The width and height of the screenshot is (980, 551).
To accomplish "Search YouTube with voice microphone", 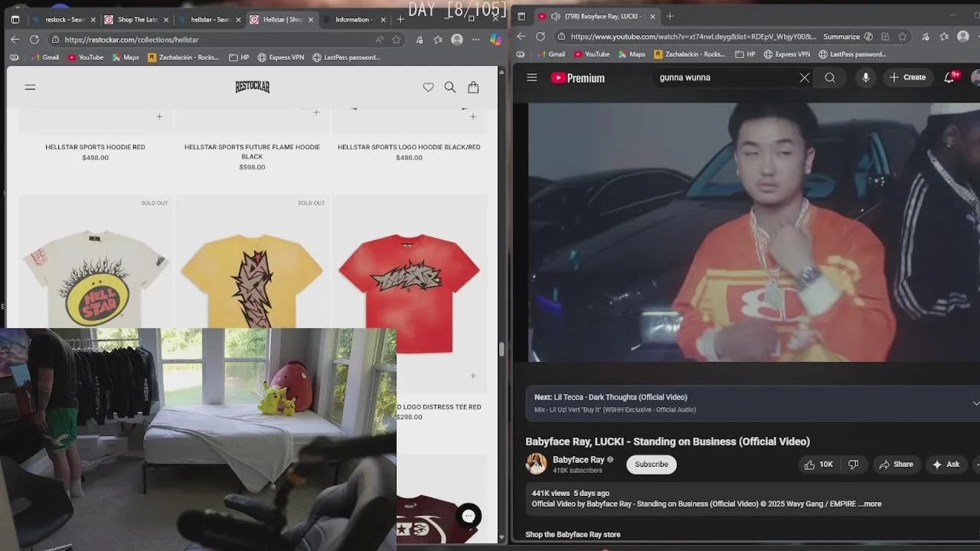I will [x=866, y=77].
